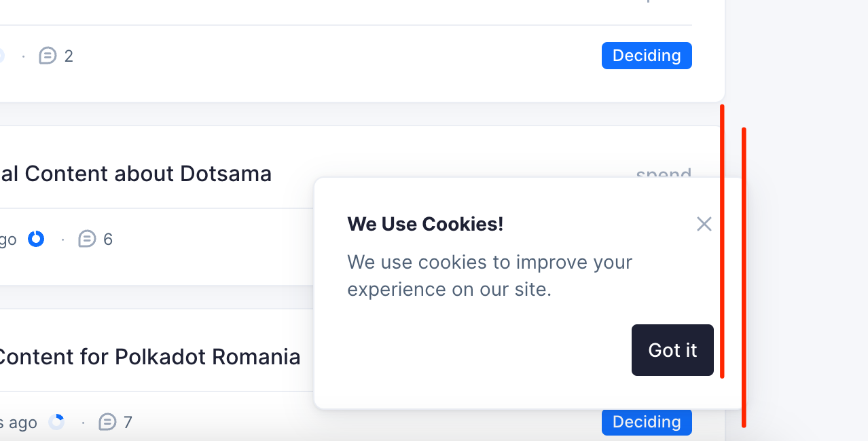Click the comment count number 7
This screenshot has width=868, height=441.
[x=128, y=422]
